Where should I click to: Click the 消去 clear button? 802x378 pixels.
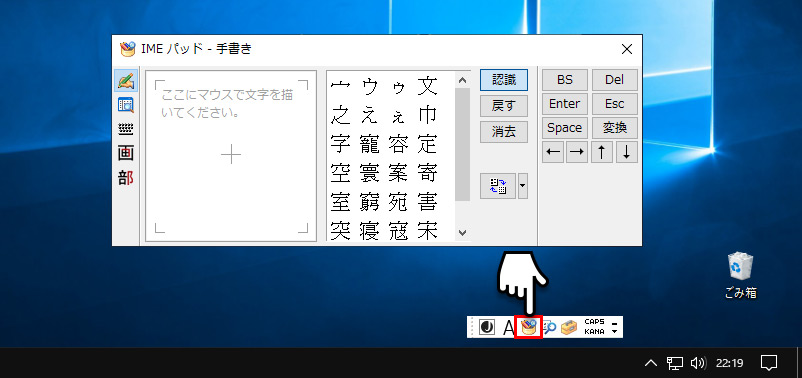[x=504, y=131]
